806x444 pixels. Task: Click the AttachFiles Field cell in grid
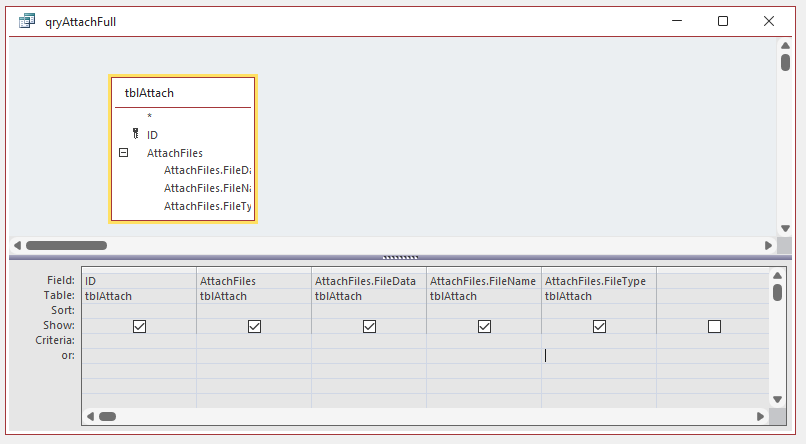(x=254, y=281)
